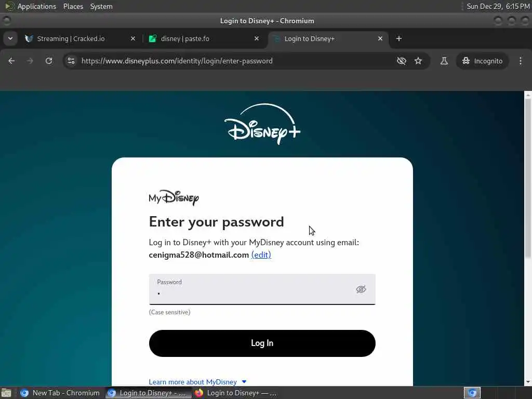Image resolution: width=532 pixels, height=399 pixels.
Task: Click the (edit) email link
Action: (261, 255)
